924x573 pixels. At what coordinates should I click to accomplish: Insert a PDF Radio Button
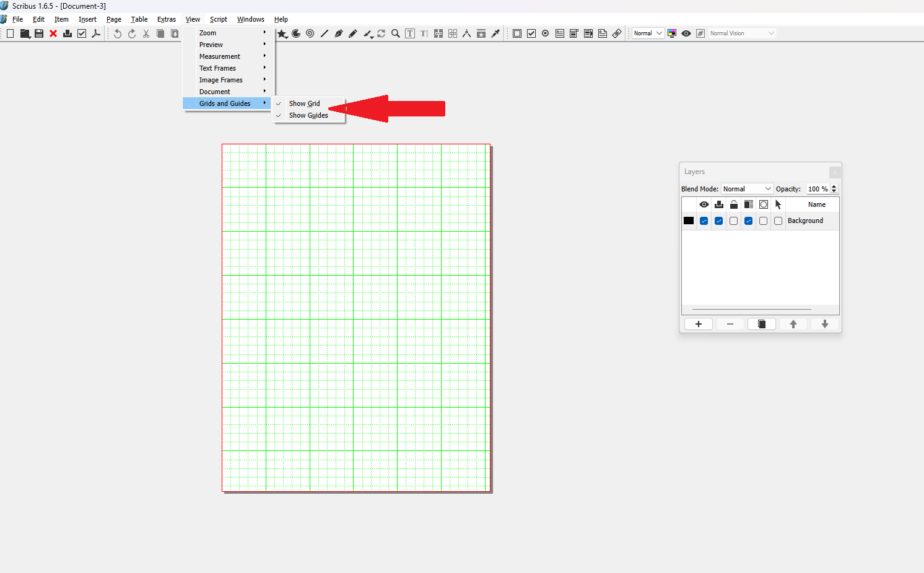coord(546,33)
